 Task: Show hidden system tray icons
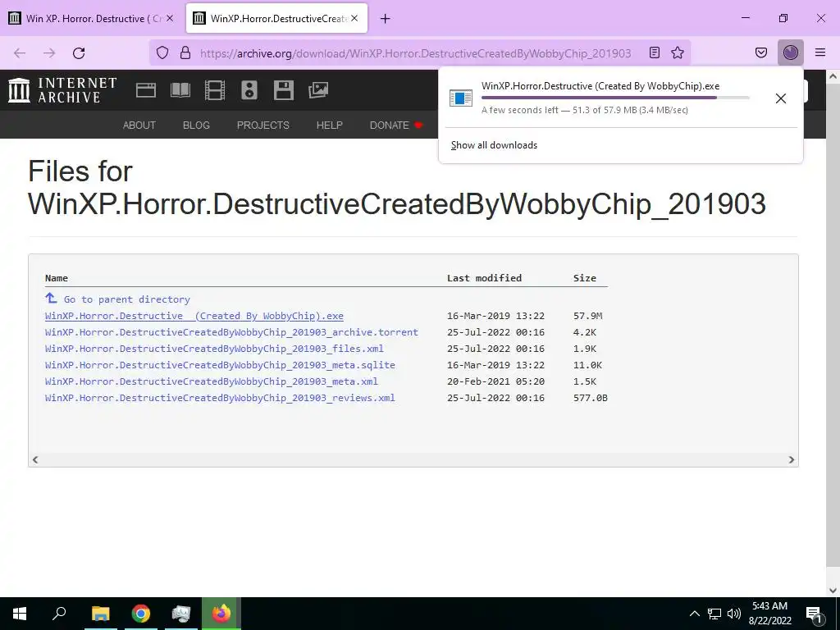pos(694,614)
